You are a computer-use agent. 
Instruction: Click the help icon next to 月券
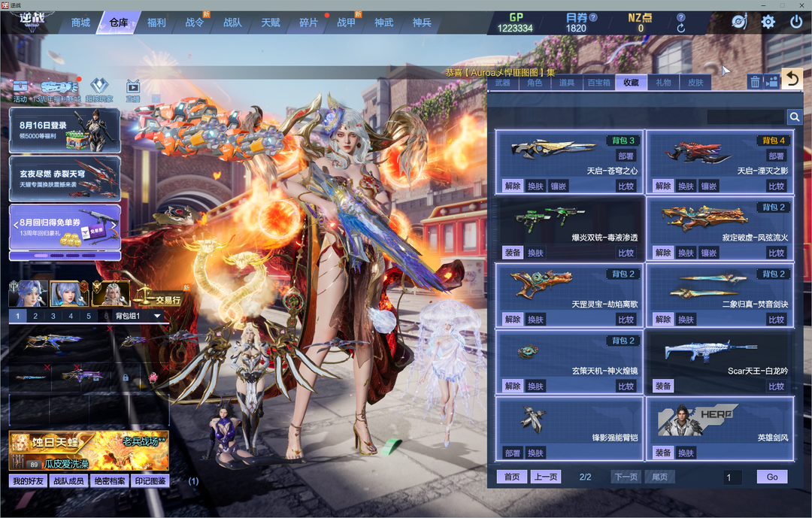593,17
